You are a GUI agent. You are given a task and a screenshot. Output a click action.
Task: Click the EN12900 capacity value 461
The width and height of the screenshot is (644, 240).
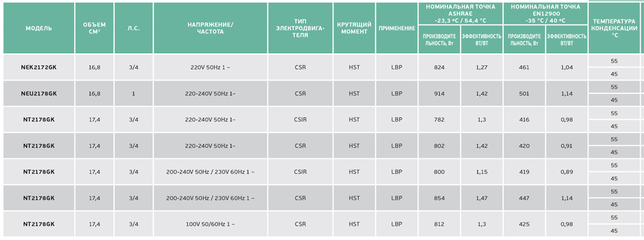pos(524,68)
